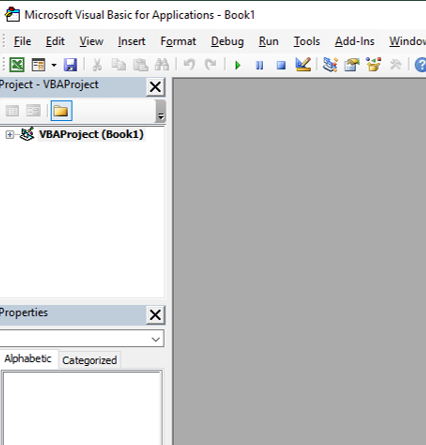Open the Project Explorer icon
This screenshot has height=445, width=426.
(x=330, y=65)
